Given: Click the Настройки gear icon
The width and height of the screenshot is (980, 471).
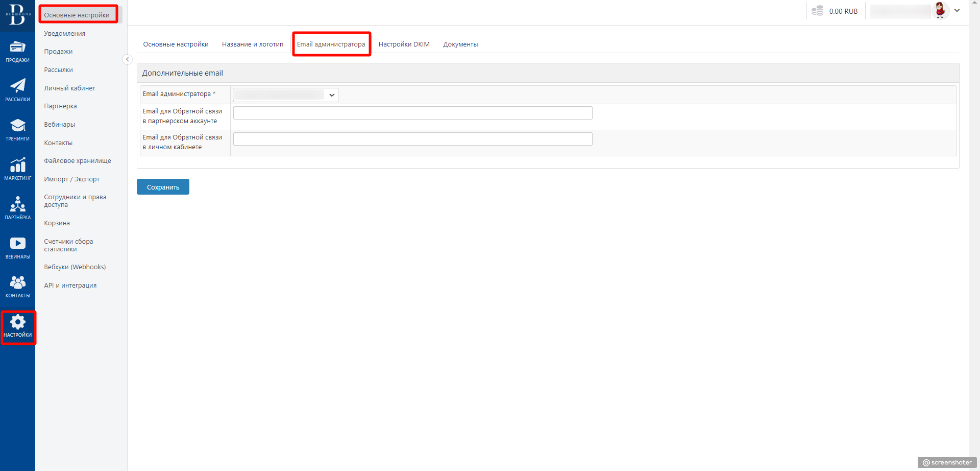Looking at the screenshot, I should [17, 322].
